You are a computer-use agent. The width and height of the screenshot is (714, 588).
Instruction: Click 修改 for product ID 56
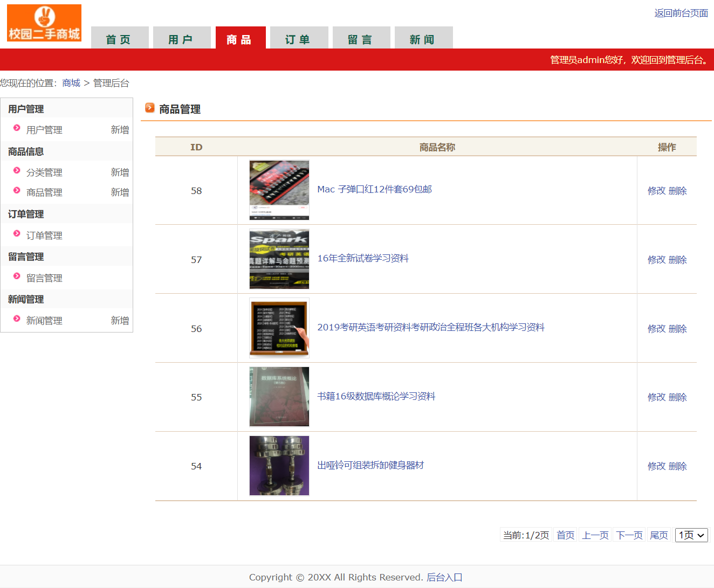pyautogui.click(x=657, y=329)
